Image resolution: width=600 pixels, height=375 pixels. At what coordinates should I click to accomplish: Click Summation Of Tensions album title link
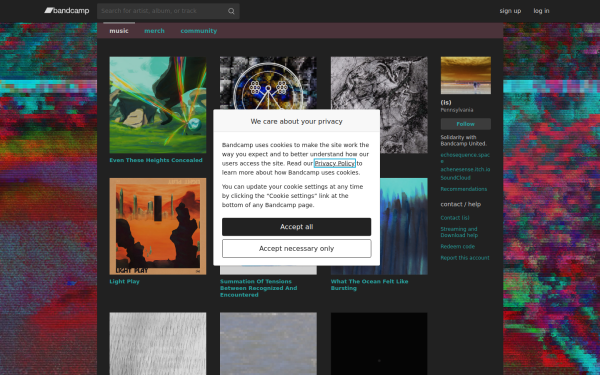tap(258, 288)
